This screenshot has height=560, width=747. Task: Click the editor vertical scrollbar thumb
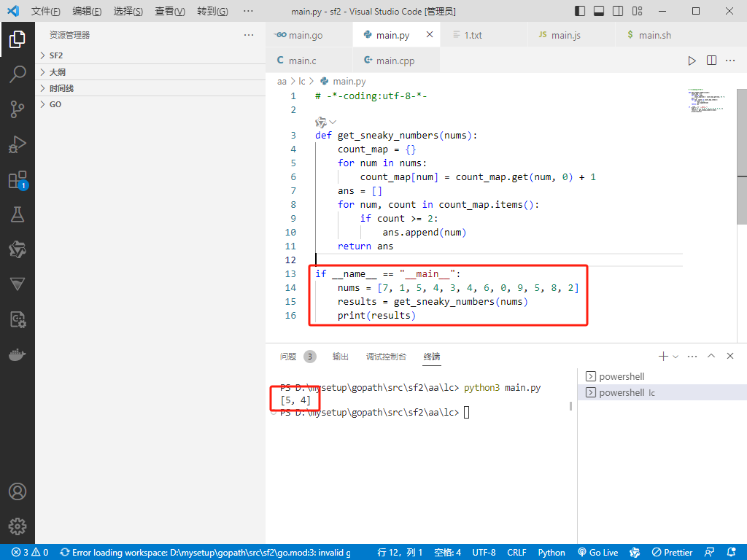(742, 156)
